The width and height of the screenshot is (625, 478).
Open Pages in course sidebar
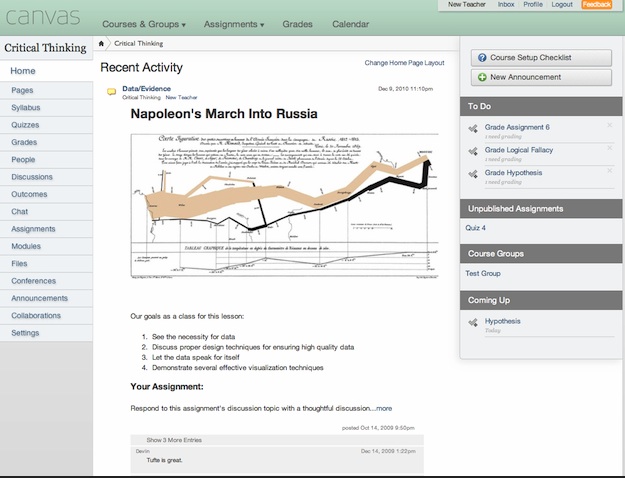tap(46, 90)
